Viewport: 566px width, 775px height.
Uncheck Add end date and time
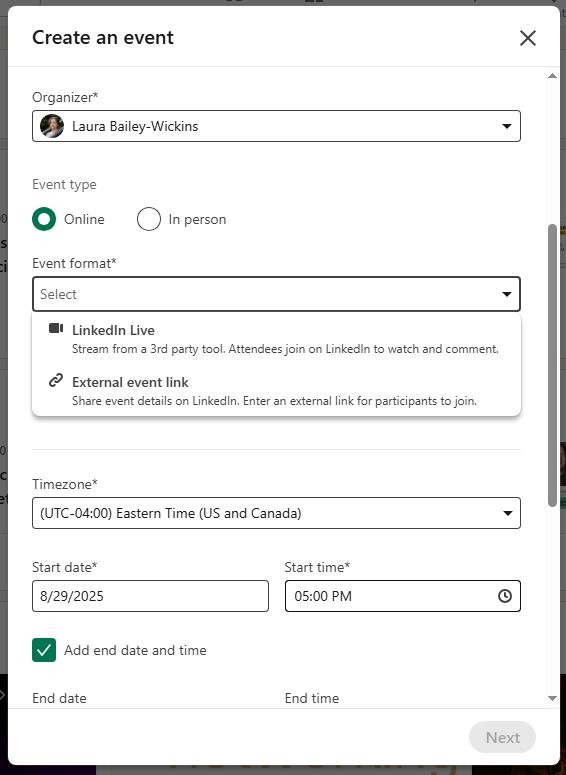44,650
